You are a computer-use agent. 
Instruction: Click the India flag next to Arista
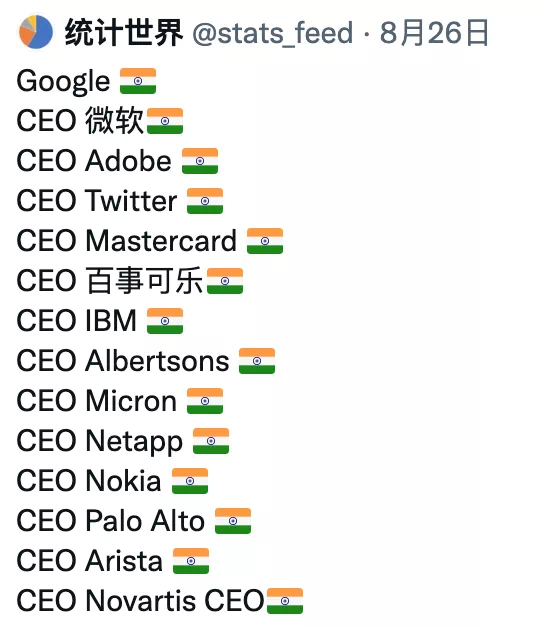[191, 561]
